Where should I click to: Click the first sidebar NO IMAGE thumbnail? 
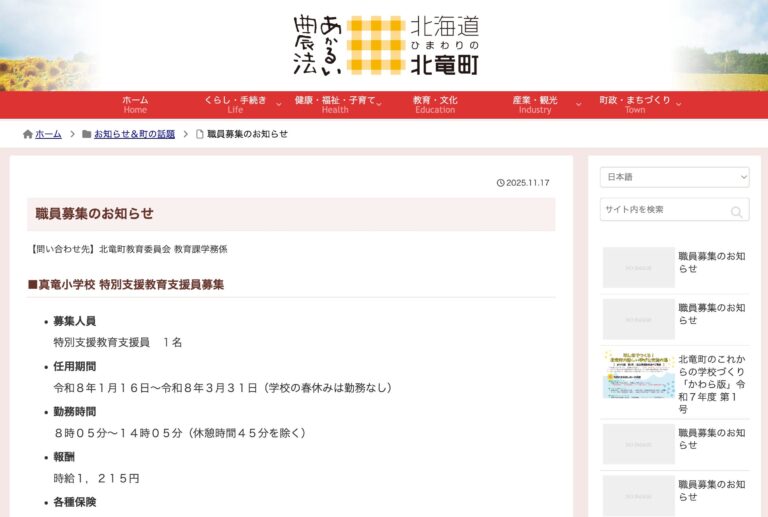(x=638, y=267)
